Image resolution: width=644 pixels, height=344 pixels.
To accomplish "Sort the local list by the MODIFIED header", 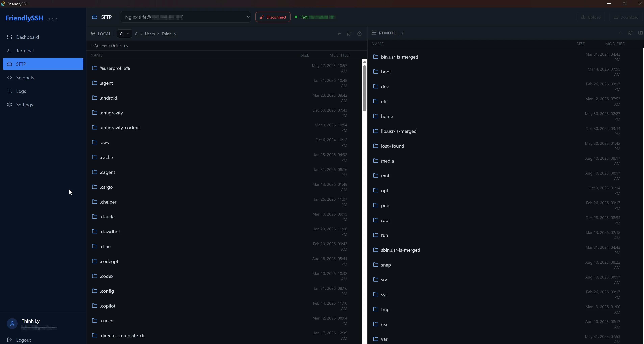I will click(x=339, y=55).
